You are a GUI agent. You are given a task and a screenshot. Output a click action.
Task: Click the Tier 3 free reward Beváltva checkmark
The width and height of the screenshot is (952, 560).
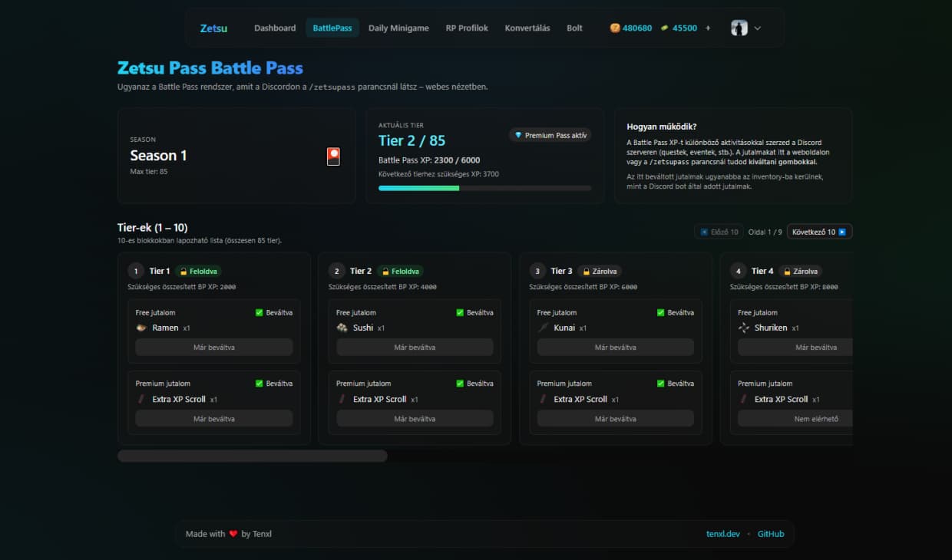[x=661, y=313]
